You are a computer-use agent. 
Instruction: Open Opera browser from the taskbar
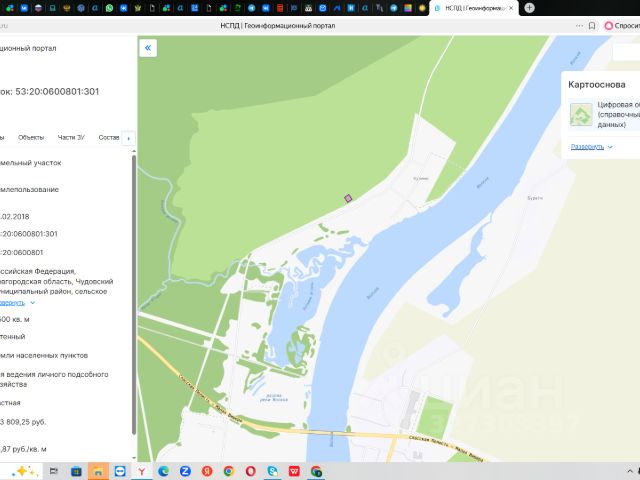tap(251, 471)
